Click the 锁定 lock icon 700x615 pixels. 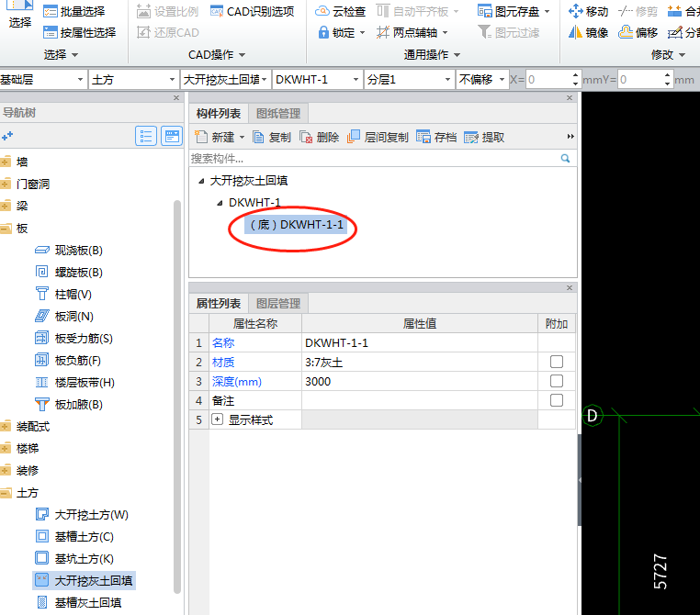pyautogui.click(x=323, y=32)
